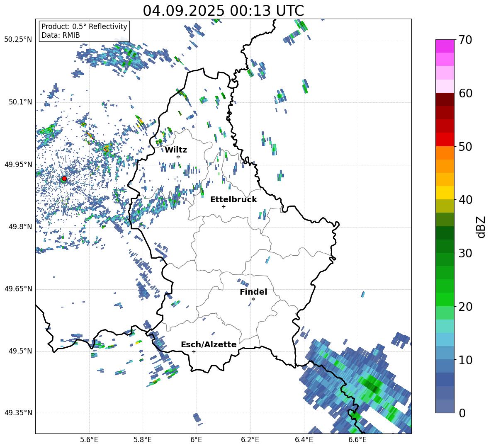This screenshot has width=491, height=448.
Task: Click the cross marker under Findel
Action: 253,299
